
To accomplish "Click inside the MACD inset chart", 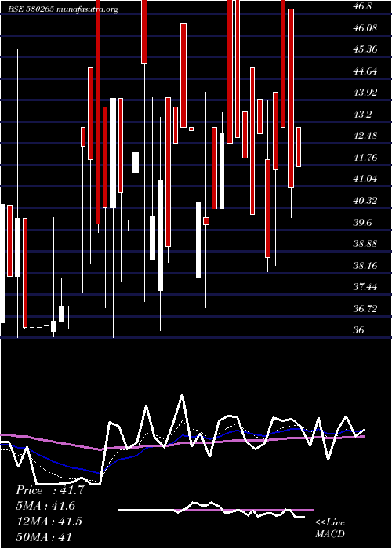I will click(x=216, y=510).
